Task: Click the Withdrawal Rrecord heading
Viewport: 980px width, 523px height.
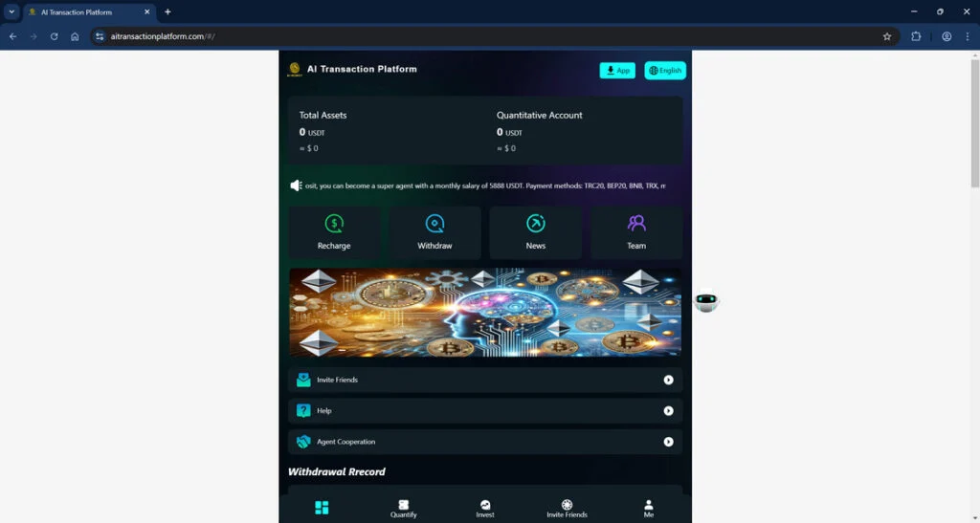Action: pyautogui.click(x=336, y=471)
